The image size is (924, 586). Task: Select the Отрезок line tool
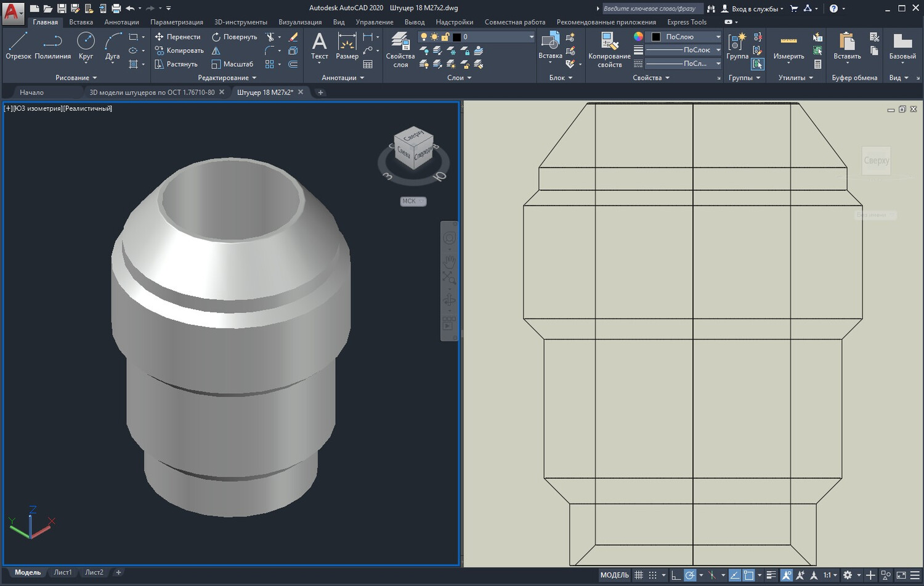pyautogui.click(x=18, y=47)
